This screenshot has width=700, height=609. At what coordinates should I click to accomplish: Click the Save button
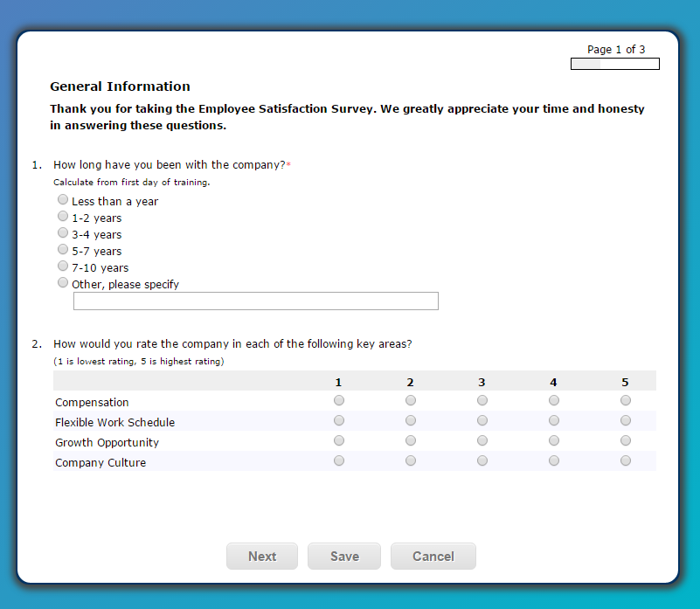coord(343,556)
